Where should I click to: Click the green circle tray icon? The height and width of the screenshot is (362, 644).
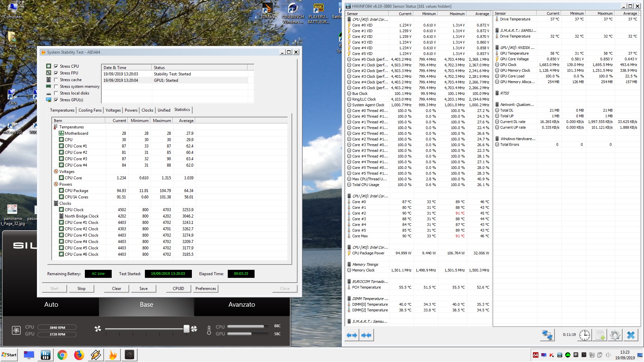568,355
